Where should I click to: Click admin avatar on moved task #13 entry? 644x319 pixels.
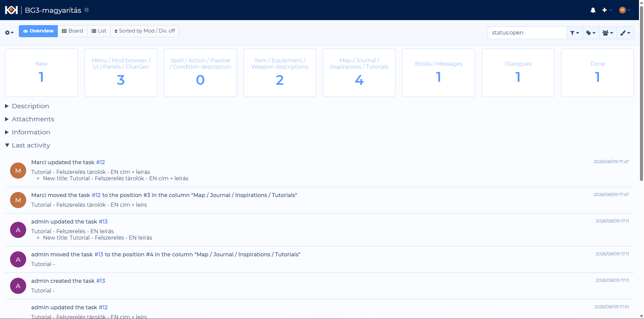pos(18,259)
